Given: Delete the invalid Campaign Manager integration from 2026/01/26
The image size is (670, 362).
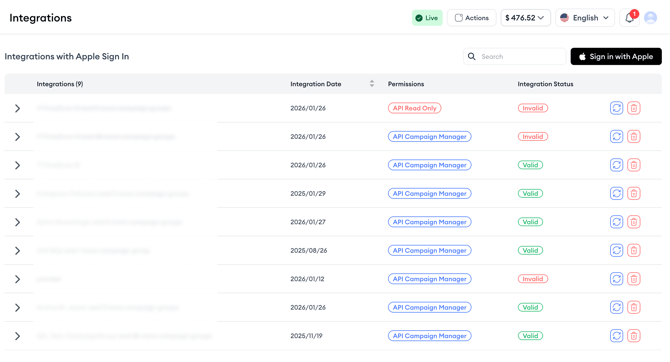Looking at the screenshot, I should tap(634, 137).
